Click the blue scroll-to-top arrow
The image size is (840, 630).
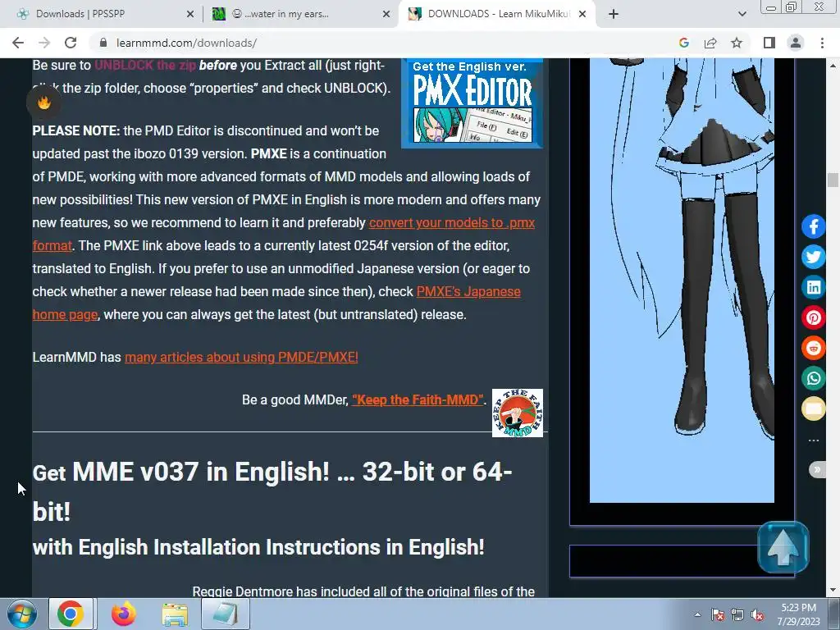point(783,547)
